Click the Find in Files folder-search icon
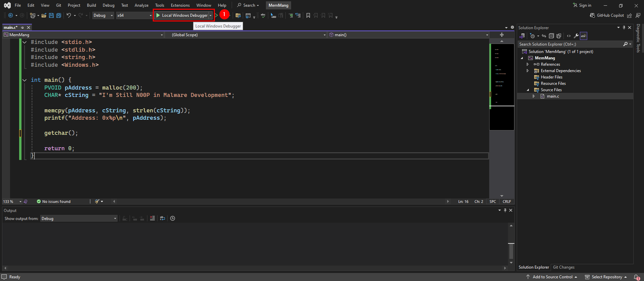Viewport: 644px width, 281px height. (x=238, y=15)
